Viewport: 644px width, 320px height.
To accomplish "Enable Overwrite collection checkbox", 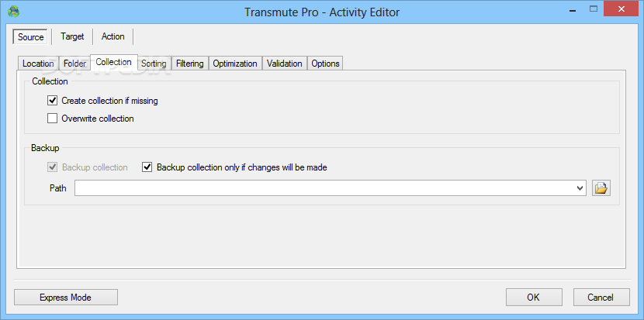I will [52, 119].
